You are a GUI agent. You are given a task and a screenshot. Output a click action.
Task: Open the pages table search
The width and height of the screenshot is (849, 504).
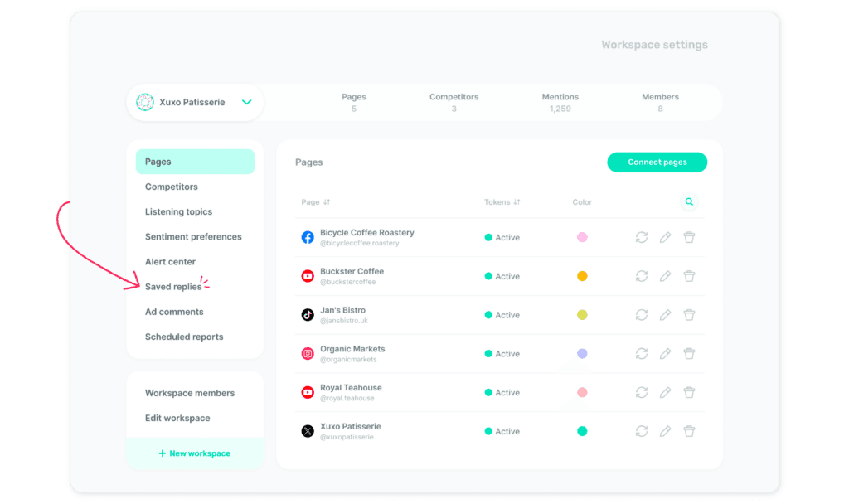click(689, 202)
